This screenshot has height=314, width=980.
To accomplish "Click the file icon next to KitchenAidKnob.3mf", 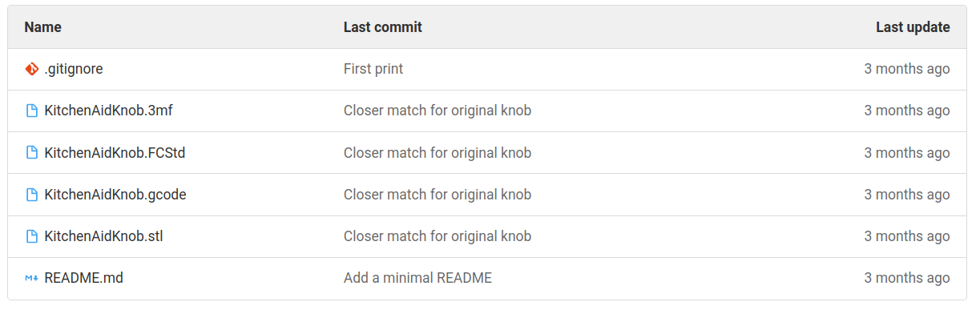I will coord(32,111).
